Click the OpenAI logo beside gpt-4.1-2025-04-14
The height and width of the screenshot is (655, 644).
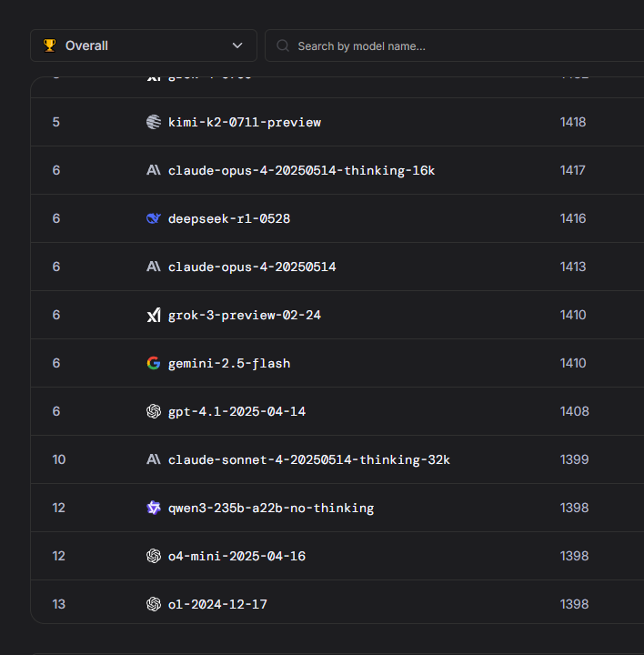(x=154, y=411)
